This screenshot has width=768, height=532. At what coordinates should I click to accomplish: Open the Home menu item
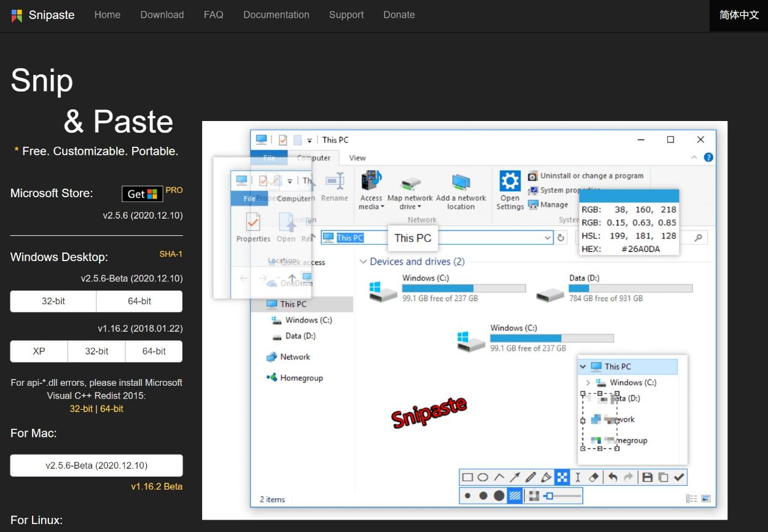point(108,15)
